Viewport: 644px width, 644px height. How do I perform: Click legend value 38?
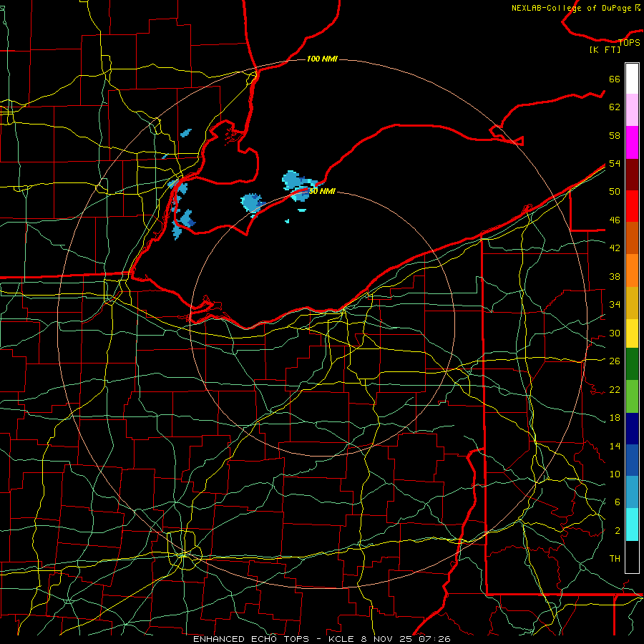coord(615,276)
